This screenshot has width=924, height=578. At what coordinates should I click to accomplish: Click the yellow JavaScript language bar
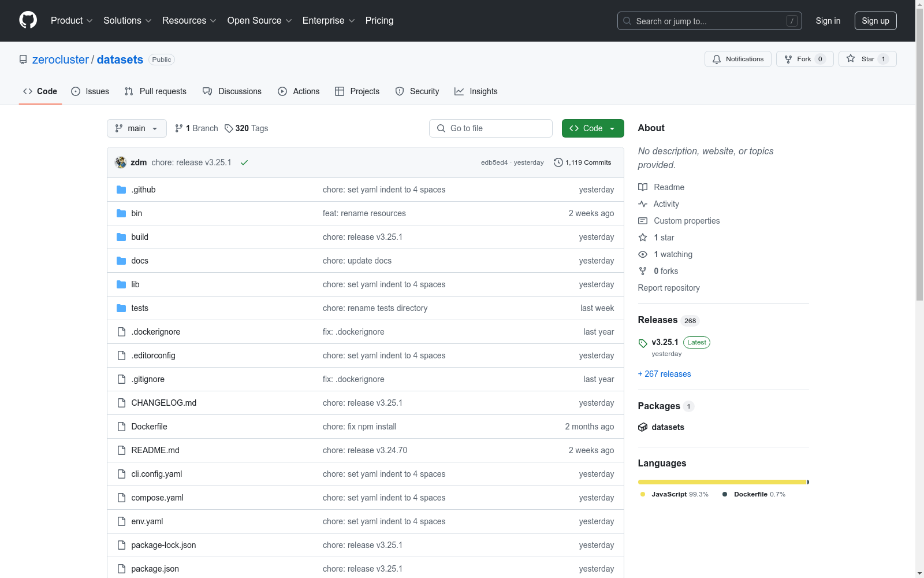722,482
